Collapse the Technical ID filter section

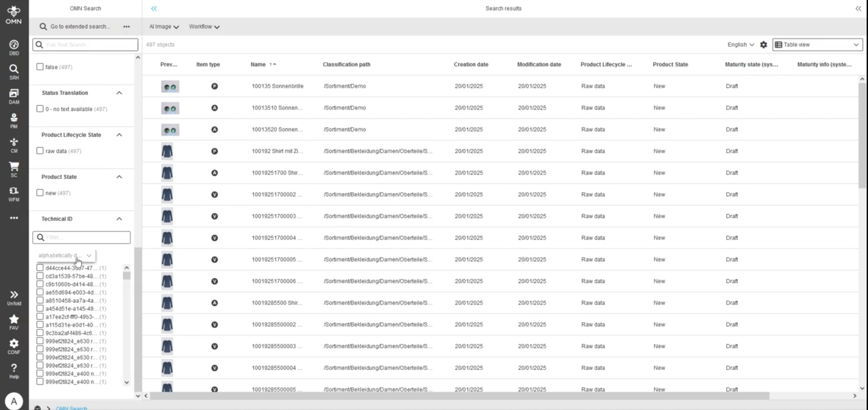pos(119,219)
